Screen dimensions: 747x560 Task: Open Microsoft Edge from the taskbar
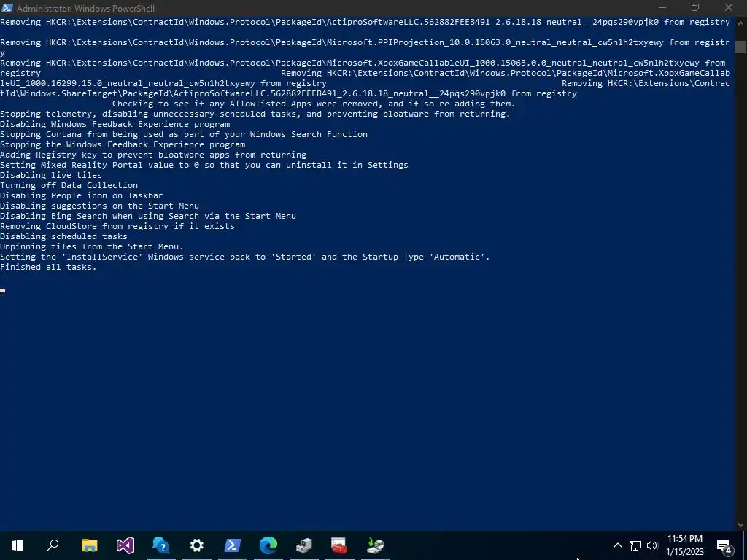(268, 545)
